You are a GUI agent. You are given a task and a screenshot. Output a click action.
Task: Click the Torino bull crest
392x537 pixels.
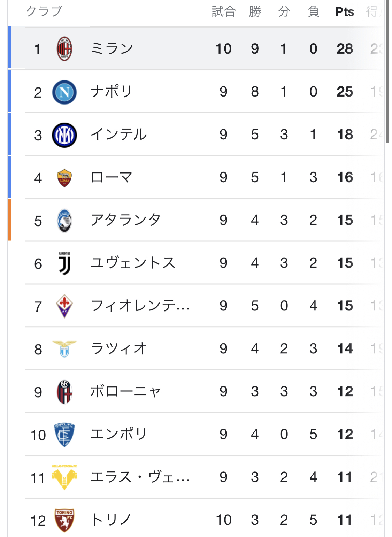point(64,520)
